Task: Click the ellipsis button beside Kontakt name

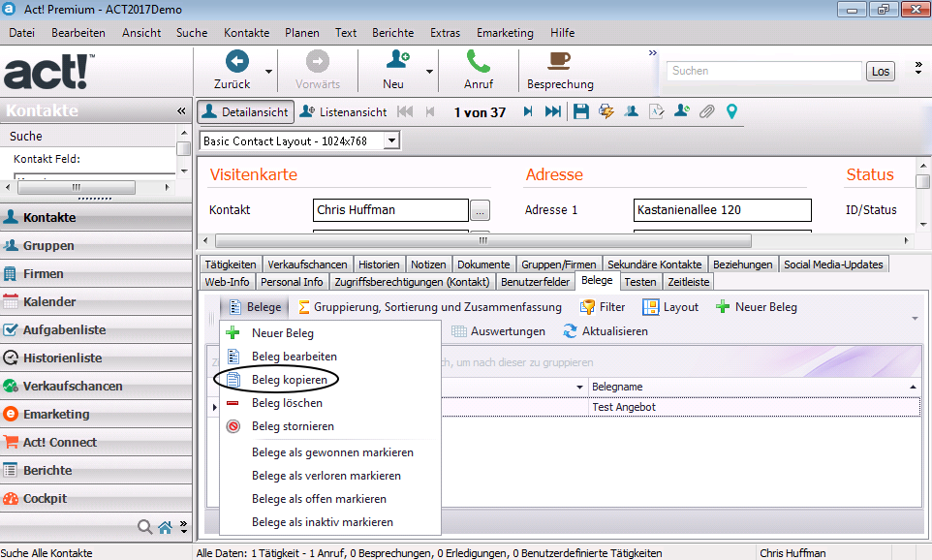Action: [x=480, y=210]
